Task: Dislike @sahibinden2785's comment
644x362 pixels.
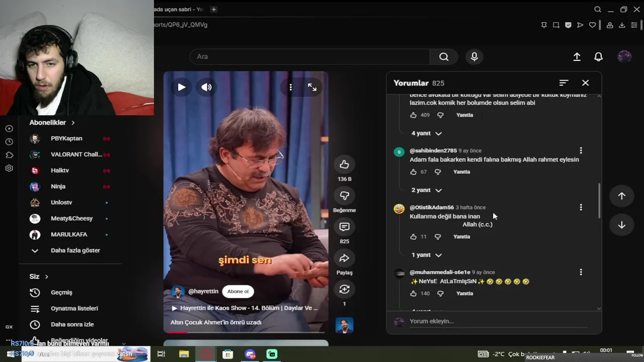Action: 438,172
